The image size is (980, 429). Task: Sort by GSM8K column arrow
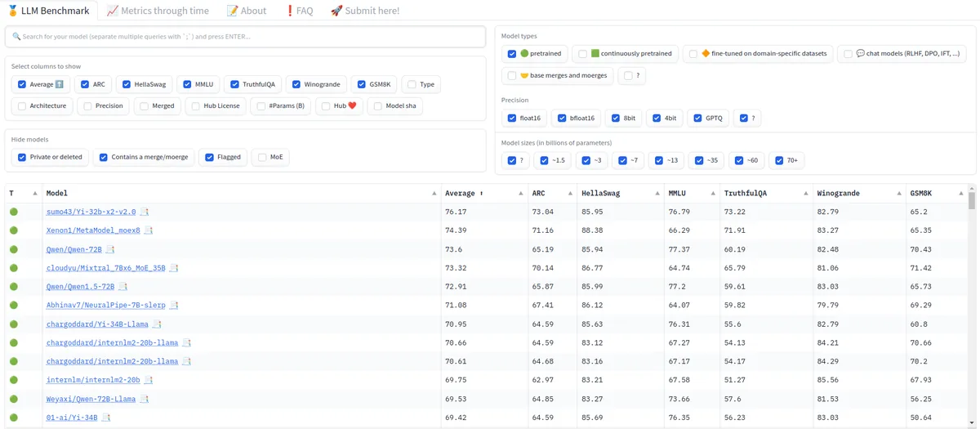coord(960,194)
